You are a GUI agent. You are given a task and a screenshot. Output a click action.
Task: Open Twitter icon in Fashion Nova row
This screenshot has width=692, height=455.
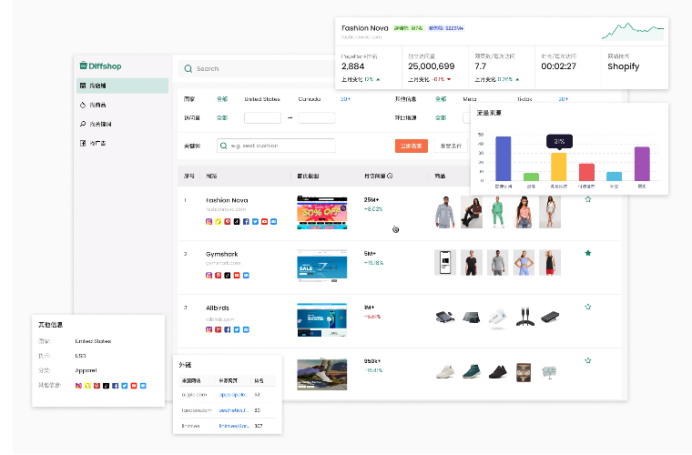click(255, 222)
